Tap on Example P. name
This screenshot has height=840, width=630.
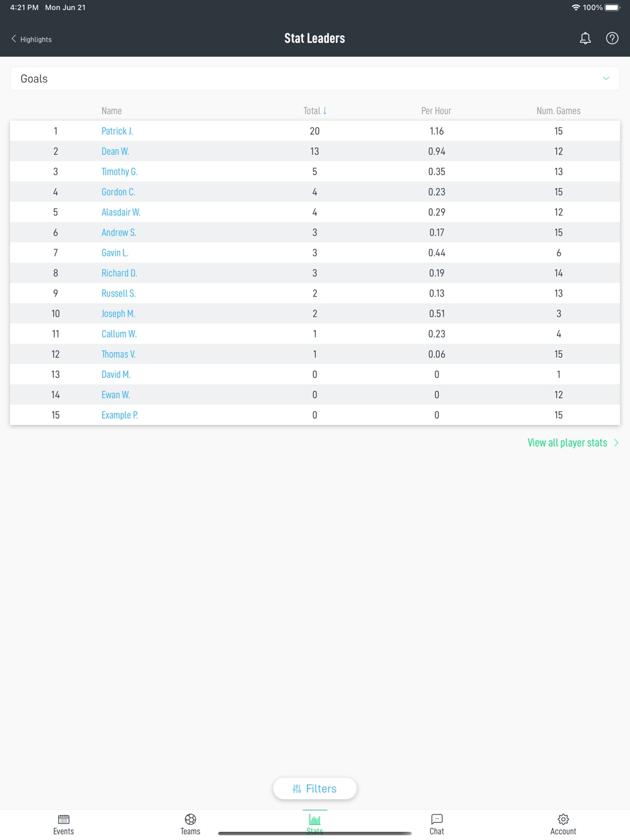click(120, 415)
